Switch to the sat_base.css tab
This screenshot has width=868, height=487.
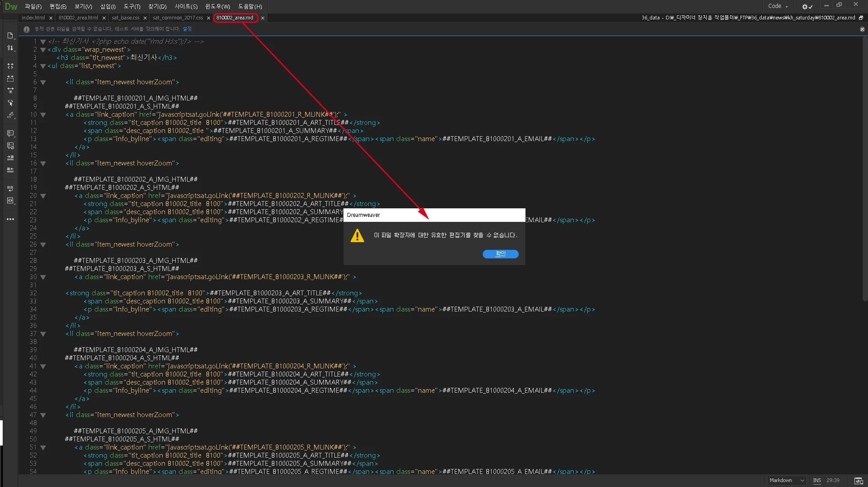tap(125, 18)
